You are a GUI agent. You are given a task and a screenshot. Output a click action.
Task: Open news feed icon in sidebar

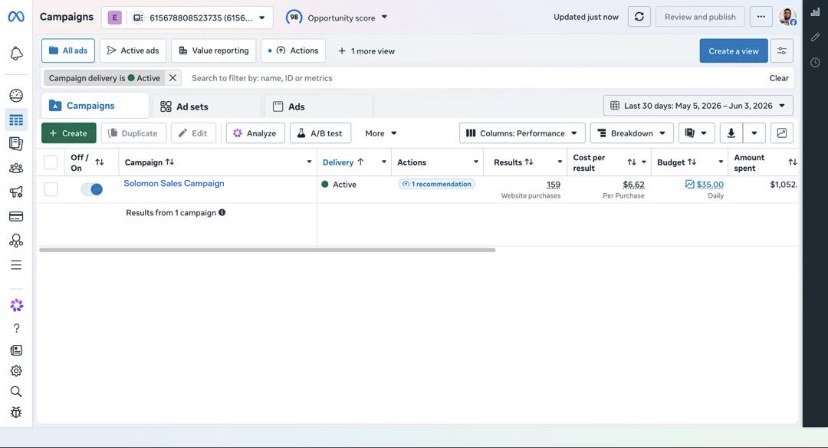point(16,350)
